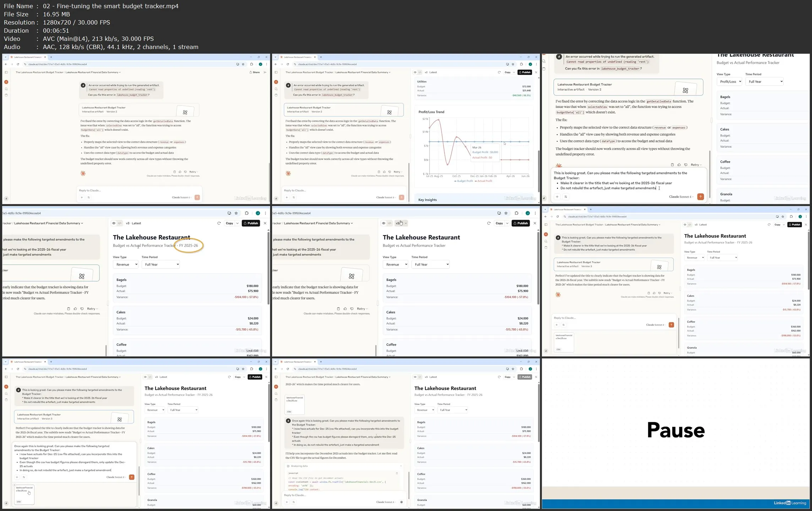
Task: Reload the browser page in the Share-button frame
Action: 18,64
